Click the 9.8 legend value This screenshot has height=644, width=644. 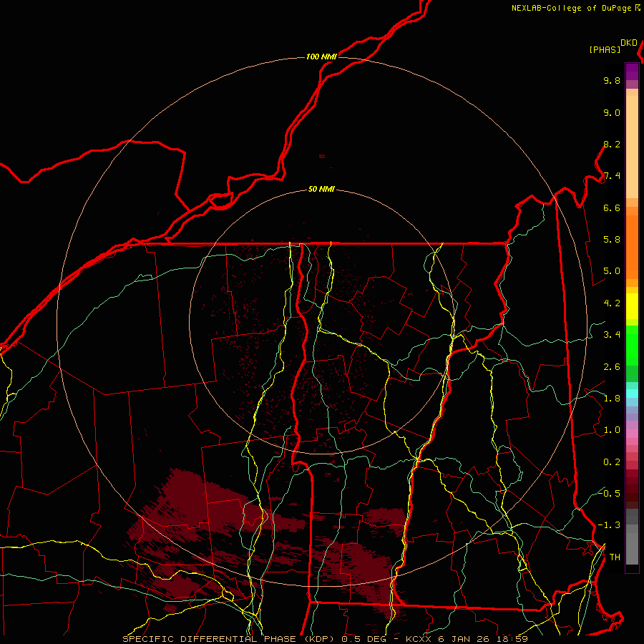612,80
